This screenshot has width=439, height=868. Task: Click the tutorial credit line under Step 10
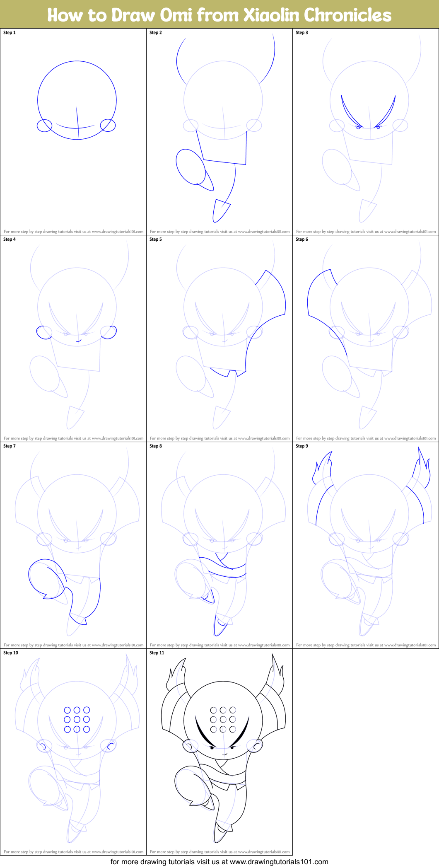pyautogui.click(x=74, y=852)
